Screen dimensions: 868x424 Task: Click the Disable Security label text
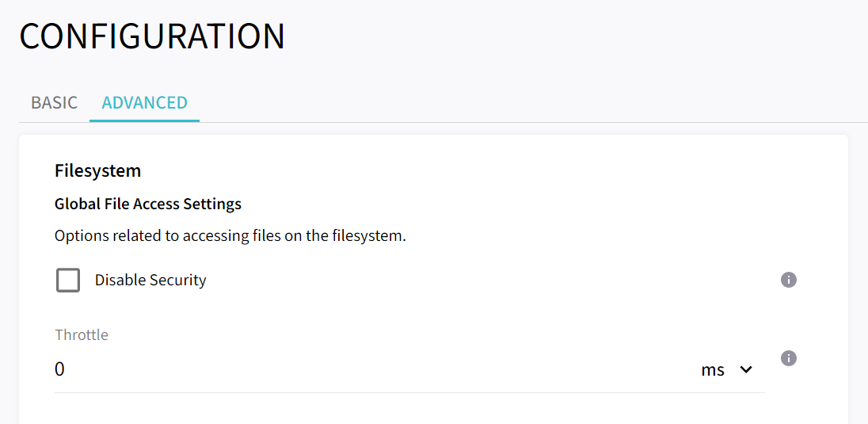[x=150, y=280]
